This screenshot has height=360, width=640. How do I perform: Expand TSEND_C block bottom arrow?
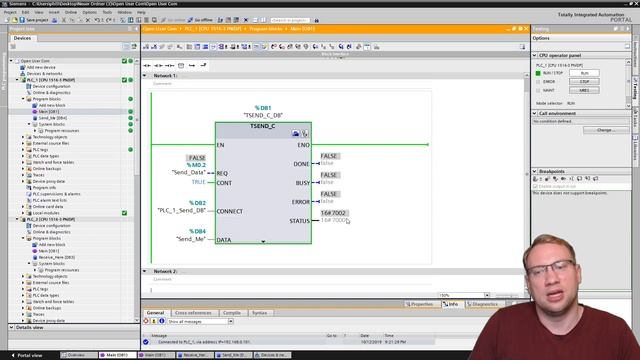[x=263, y=242]
